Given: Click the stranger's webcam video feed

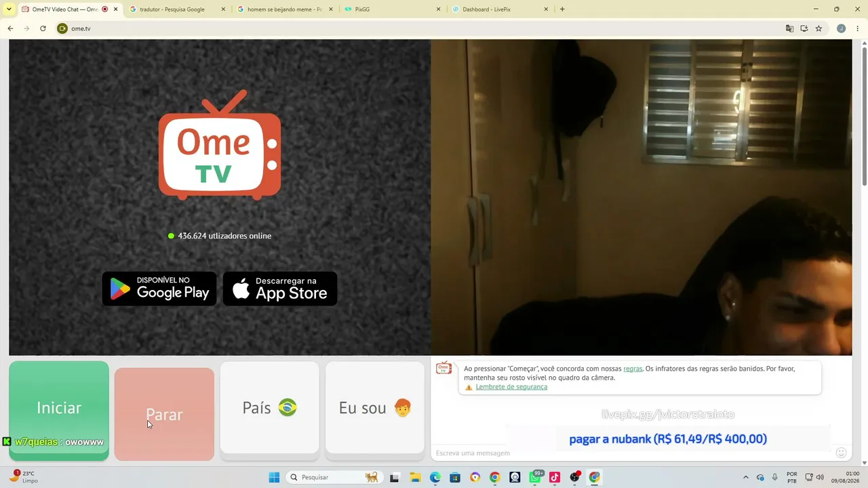Looking at the screenshot, I should [641, 197].
